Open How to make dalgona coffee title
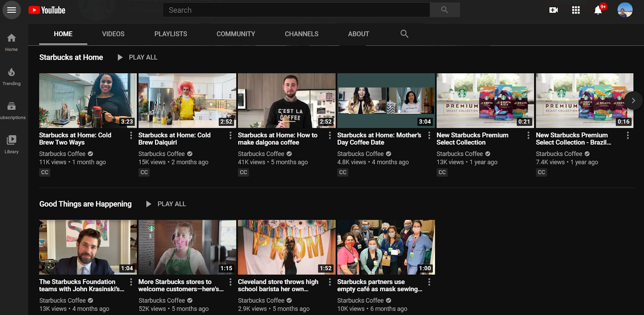644x315 pixels. click(278, 139)
